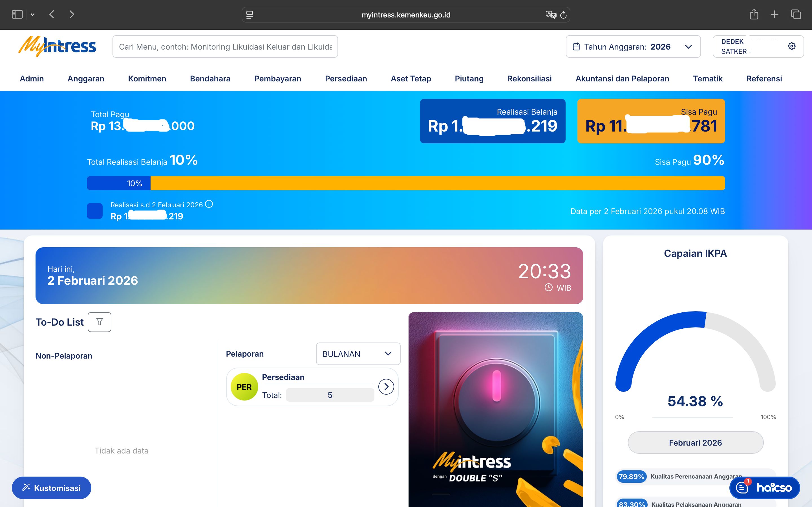Click the Cari Menu search field

pyautogui.click(x=225, y=46)
